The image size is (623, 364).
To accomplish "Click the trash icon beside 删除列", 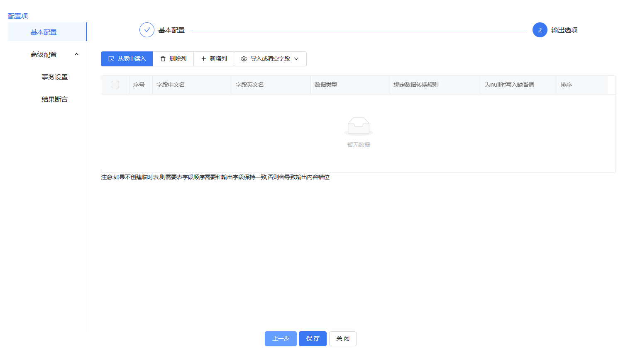I will click(x=162, y=58).
